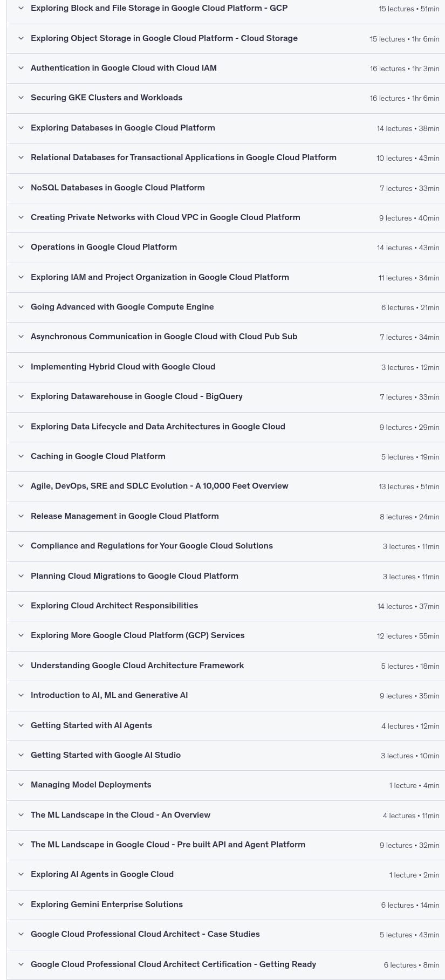Open Exploring Gemini Enterprise Solutions section
Image resolution: width=445 pixels, height=980 pixels.
(107, 904)
